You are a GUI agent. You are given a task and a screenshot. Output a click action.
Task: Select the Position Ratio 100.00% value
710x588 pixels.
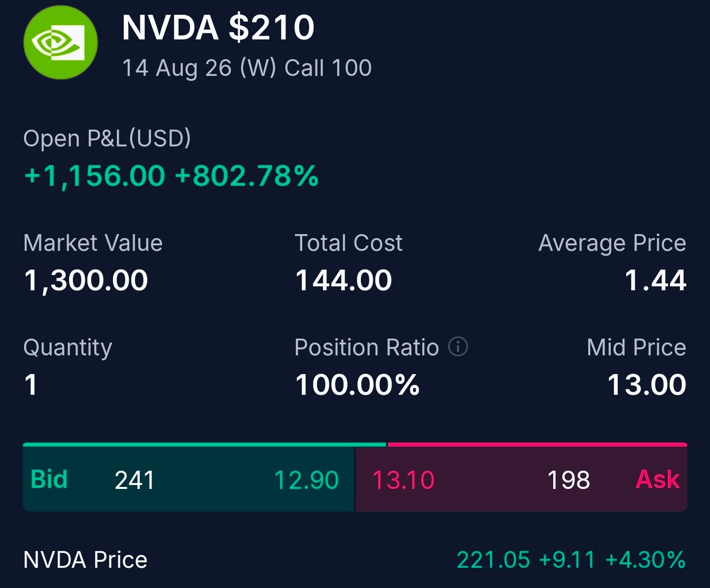tap(357, 384)
